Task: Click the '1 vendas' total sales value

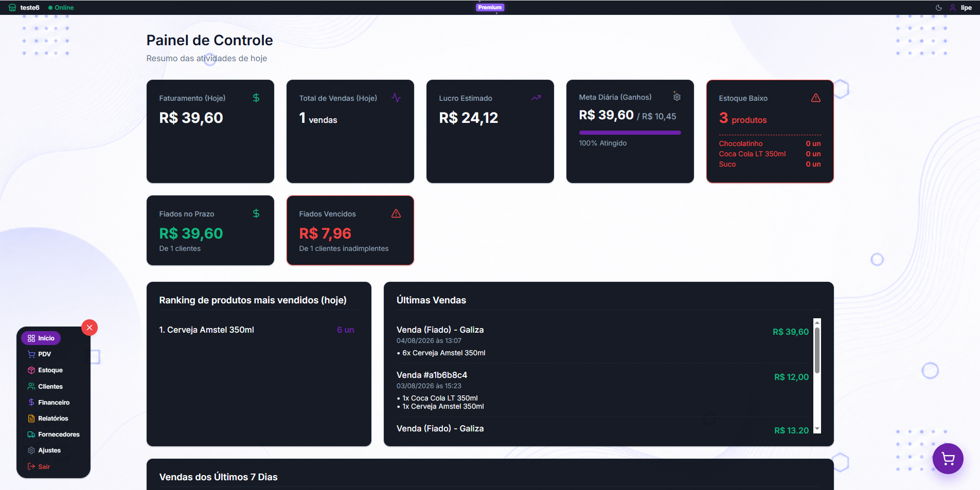Action: (318, 118)
